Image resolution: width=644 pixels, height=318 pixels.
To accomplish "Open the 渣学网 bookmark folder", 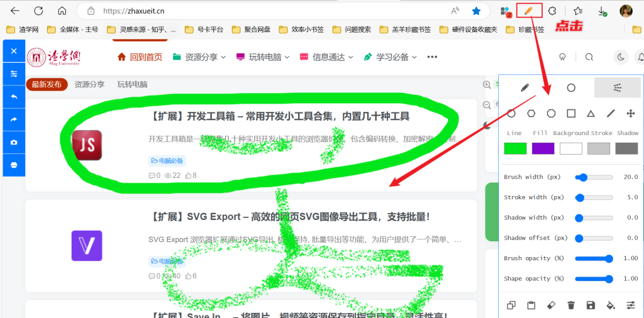I will pos(23,30).
